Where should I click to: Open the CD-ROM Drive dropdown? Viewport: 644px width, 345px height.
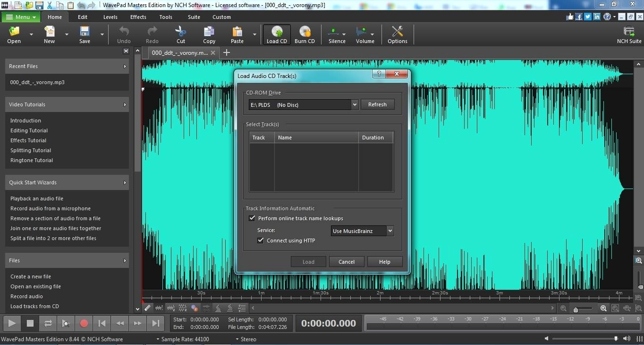355,104
